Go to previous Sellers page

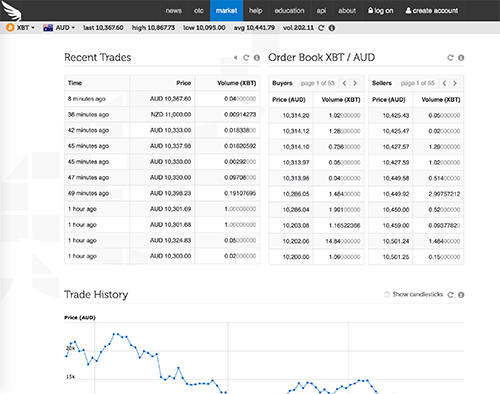tap(444, 83)
